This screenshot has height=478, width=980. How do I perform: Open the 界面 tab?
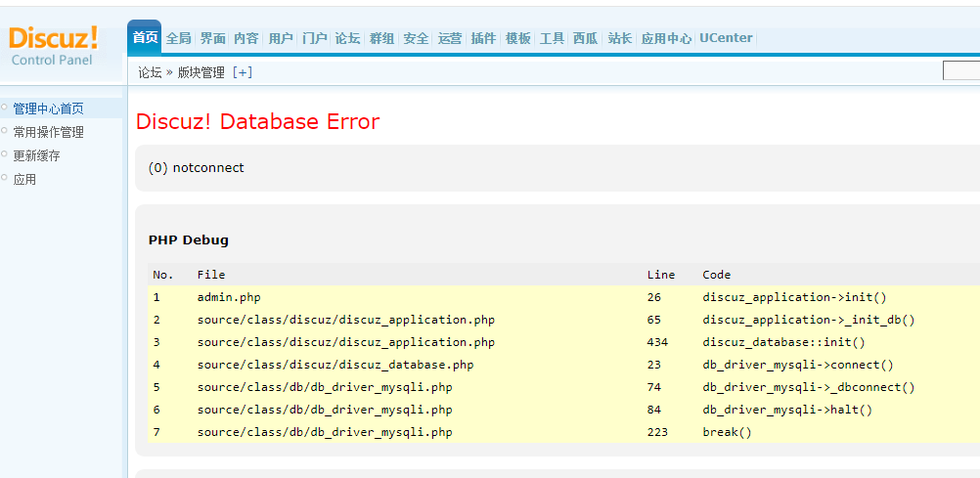pos(212,38)
